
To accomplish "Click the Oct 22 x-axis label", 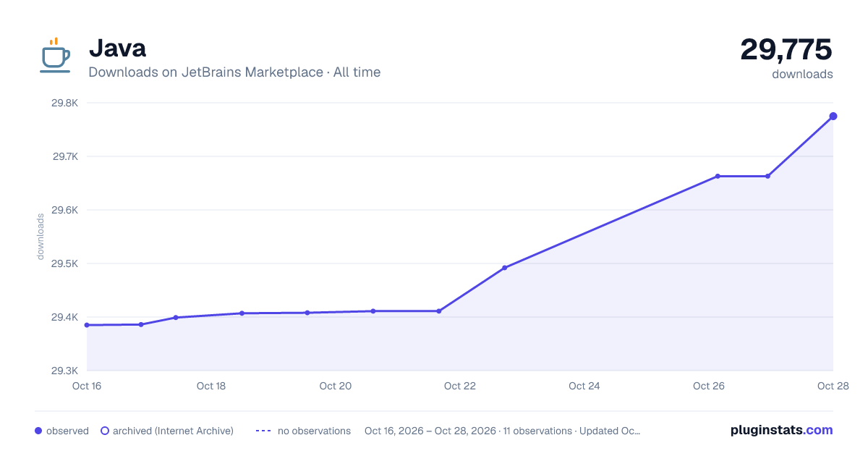I will [460, 386].
